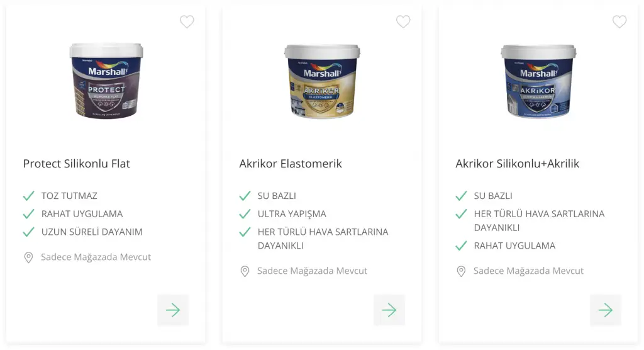Image resolution: width=644 pixels, height=350 pixels.
Task: Favorite Protect Silikonlu Flat with heart icon
Action: (187, 21)
